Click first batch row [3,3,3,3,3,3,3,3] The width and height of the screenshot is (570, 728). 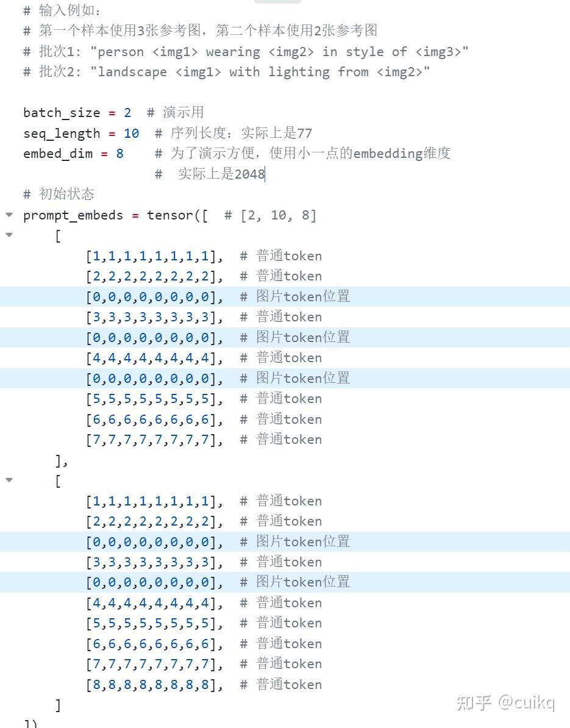[x=204, y=317]
